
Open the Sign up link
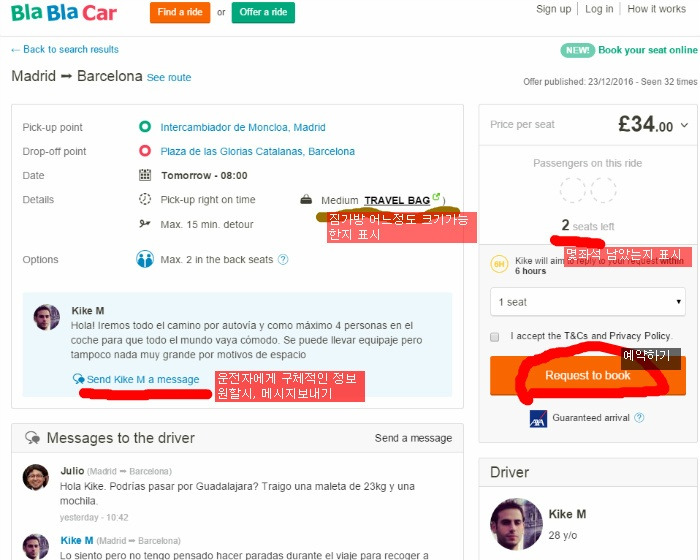pyautogui.click(x=554, y=9)
